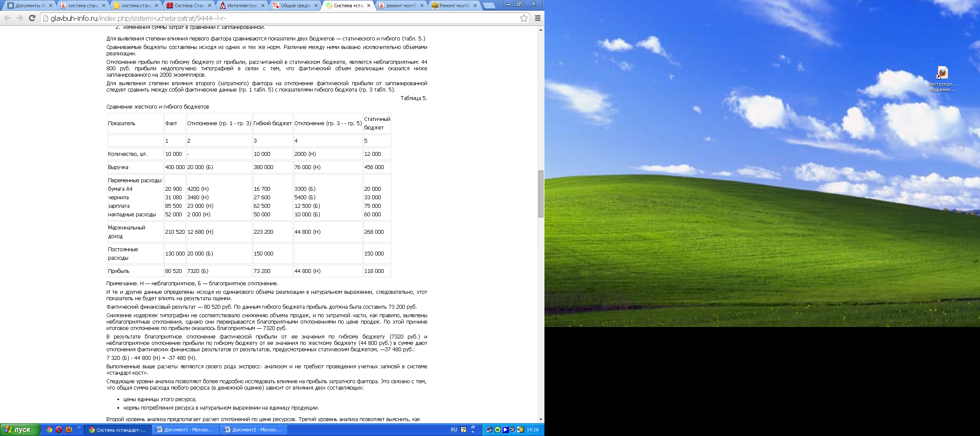Go back with the browser back arrow
Image resolution: width=980 pixels, height=436 pixels.
[7, 18]
